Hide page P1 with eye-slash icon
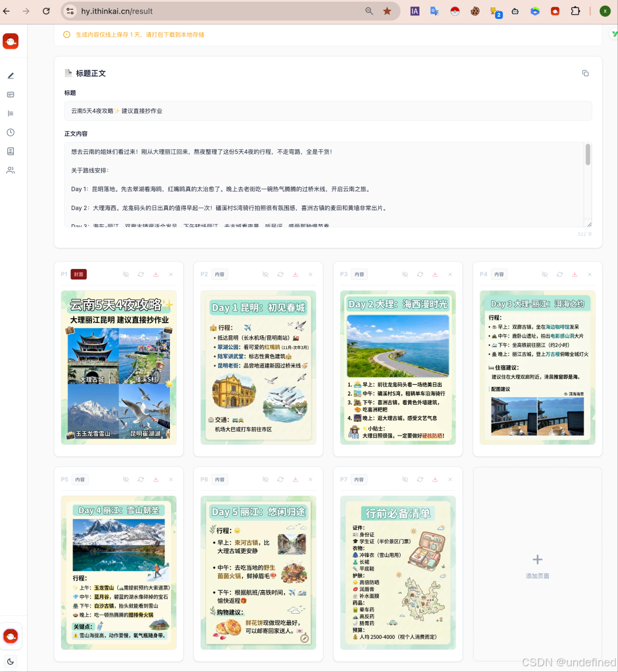 126,274
